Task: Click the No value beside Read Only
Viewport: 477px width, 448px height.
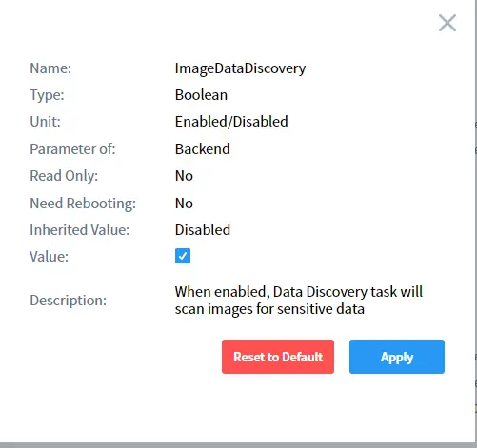Action: click(x=184, y=176)
